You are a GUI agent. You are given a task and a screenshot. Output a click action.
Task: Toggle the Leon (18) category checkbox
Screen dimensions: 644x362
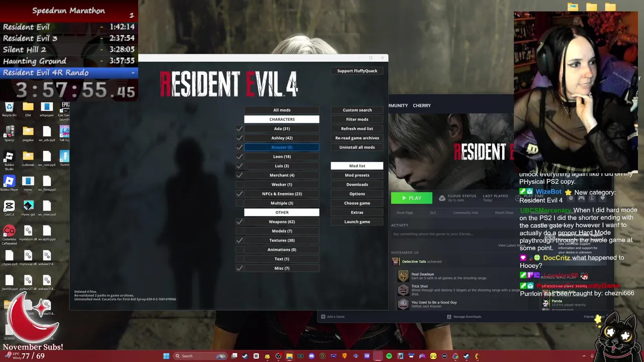click(239, 156)
